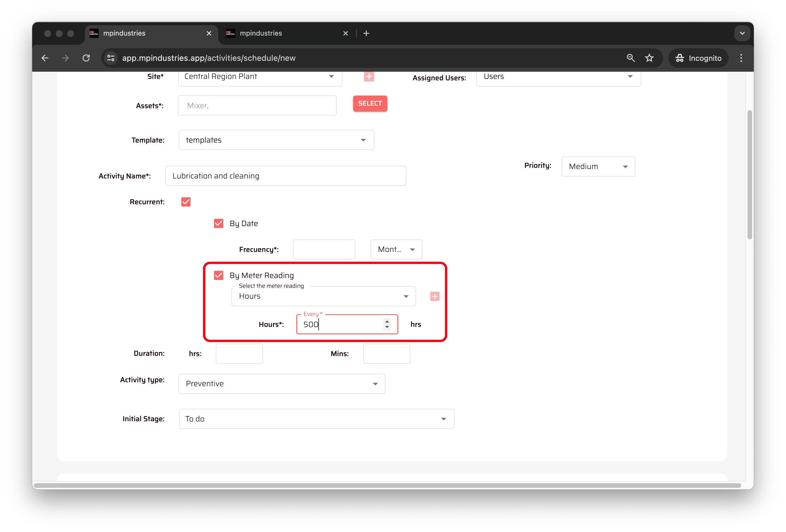
Task: Toggle the By Date checkbox
Action: pos(218,224)
